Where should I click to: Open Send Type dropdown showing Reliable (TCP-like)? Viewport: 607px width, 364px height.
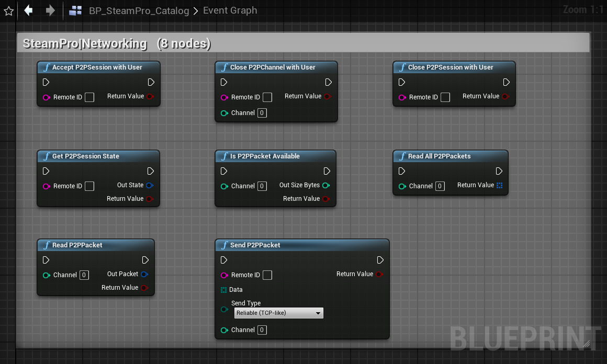[x=279, y=313]
